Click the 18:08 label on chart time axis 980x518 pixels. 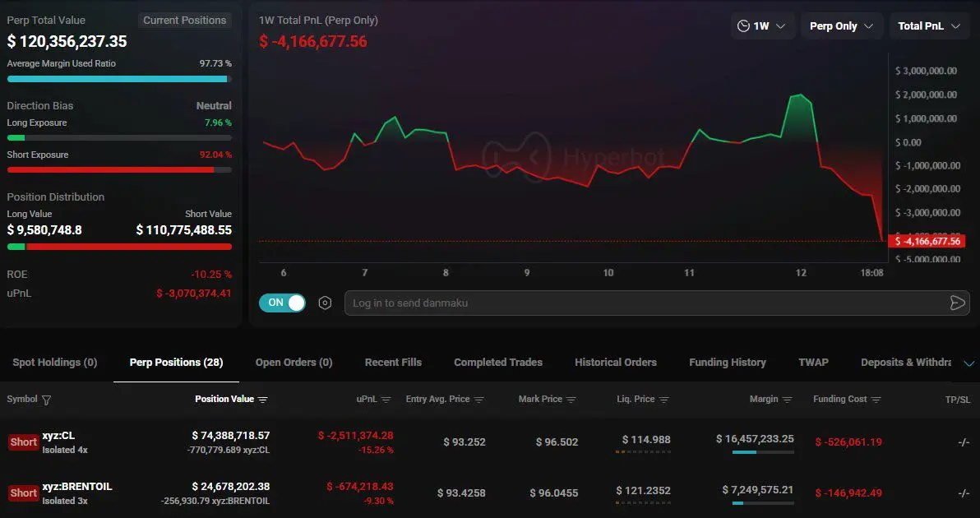pyautogui.click(x=871, y=273)
